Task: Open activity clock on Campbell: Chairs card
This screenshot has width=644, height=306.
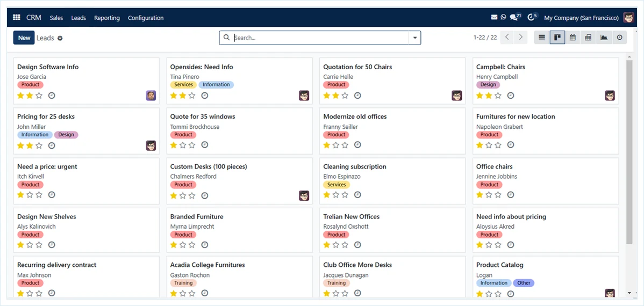Action: click(511, 96)
